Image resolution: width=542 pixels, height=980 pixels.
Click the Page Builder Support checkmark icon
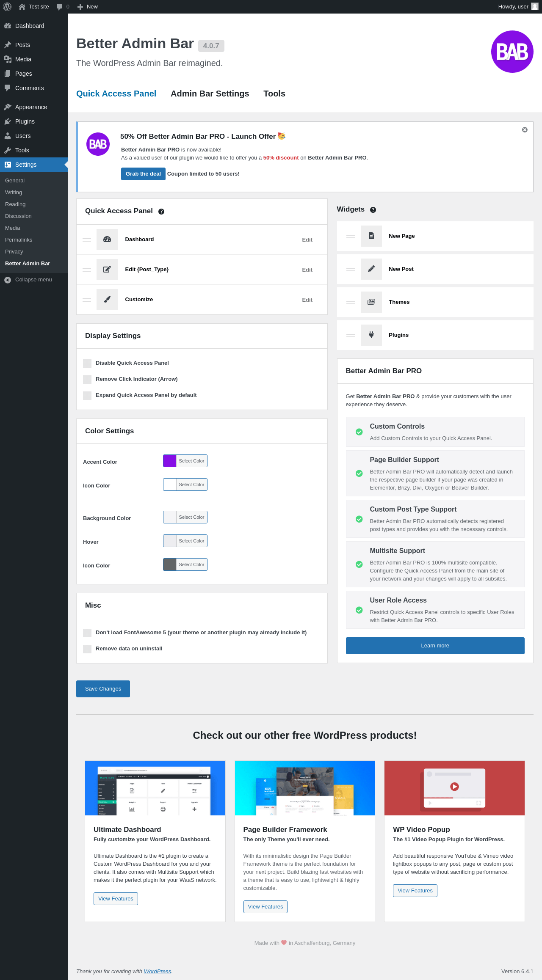click(359, 473)
